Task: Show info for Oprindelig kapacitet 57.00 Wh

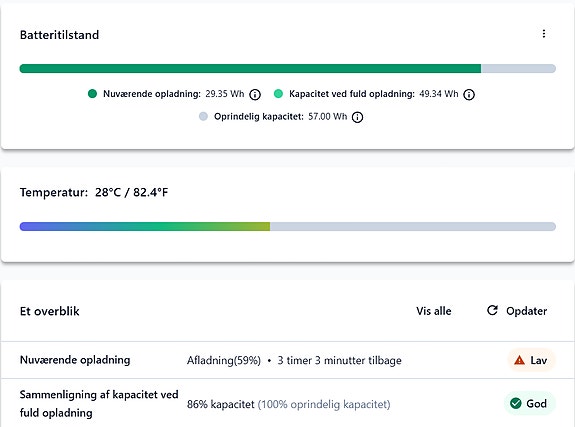Action: [357, 117]
